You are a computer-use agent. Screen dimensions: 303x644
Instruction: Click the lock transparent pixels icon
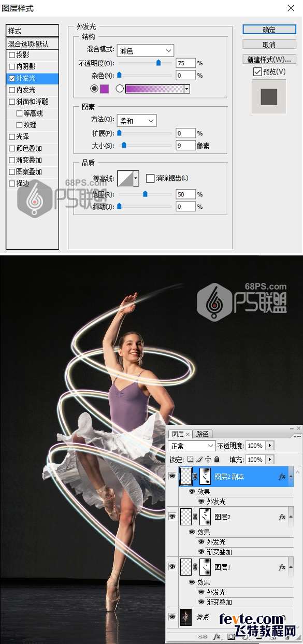tap(190, 459)
